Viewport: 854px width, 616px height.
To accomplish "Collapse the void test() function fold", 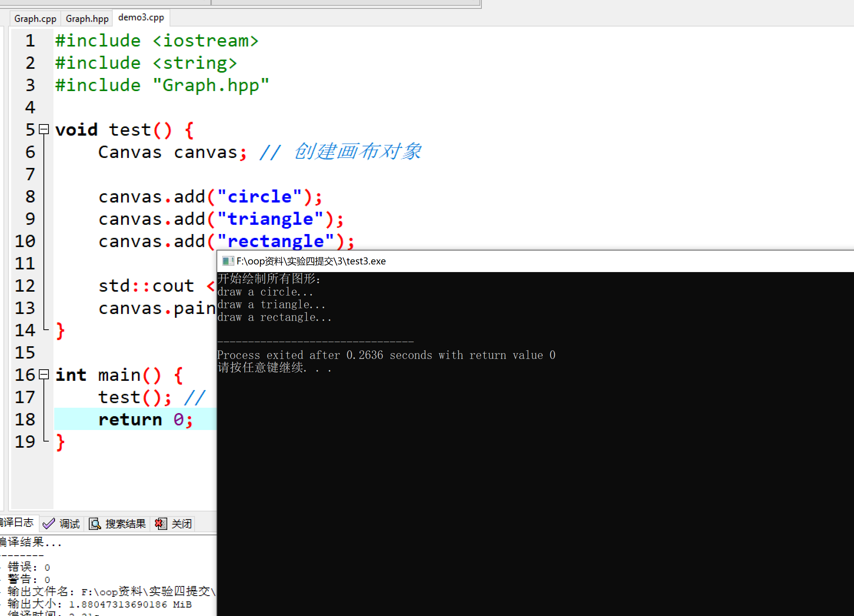I will click(44, 130).
